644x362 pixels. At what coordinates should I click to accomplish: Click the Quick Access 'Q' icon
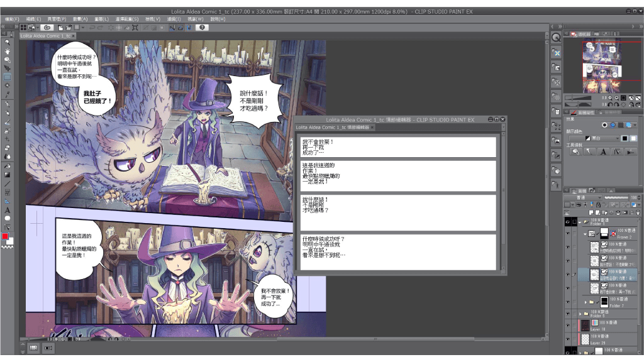click(x=556, y=38)
